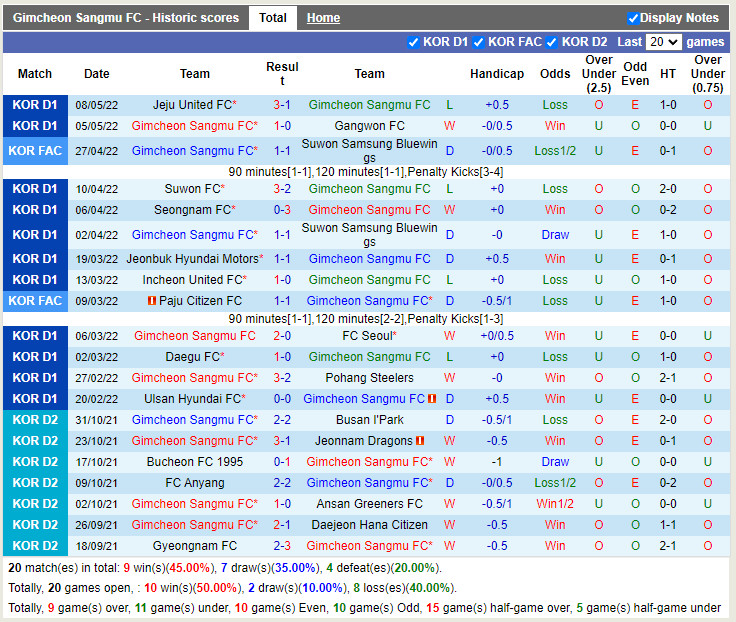Open Seongnam FC team link

click(x=192, y=210)
